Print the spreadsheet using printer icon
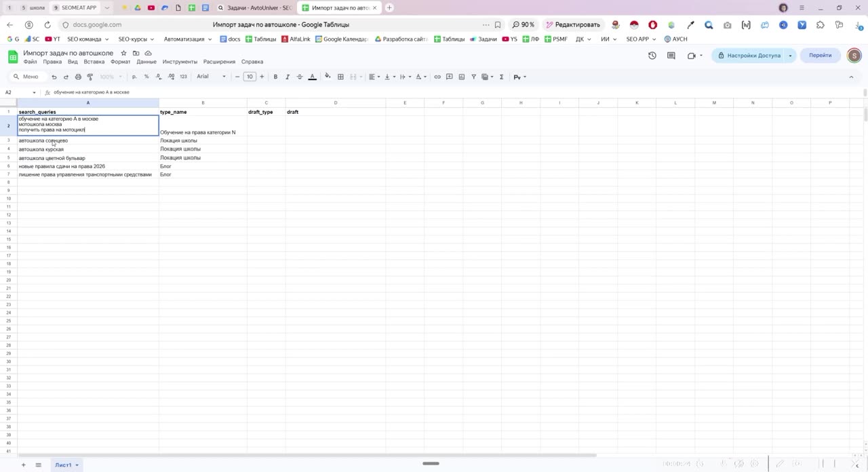The width and height of the screenshot is (868, 472). 78,77
